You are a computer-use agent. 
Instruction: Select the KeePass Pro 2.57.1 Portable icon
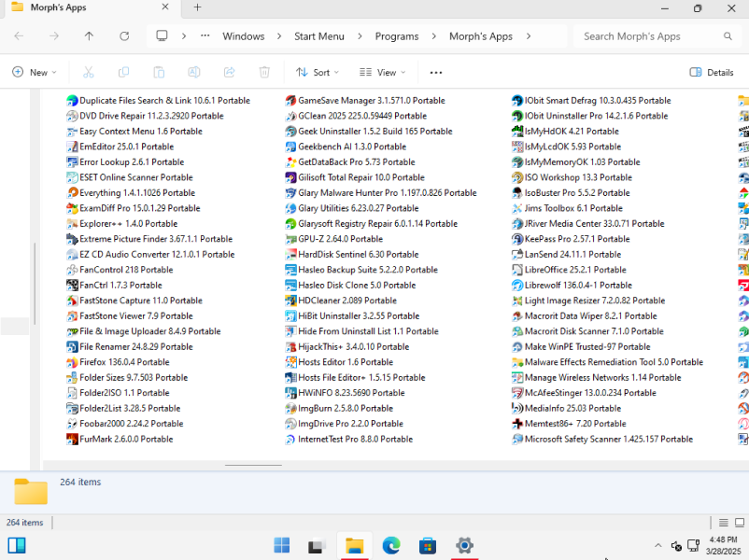point(517,239)
